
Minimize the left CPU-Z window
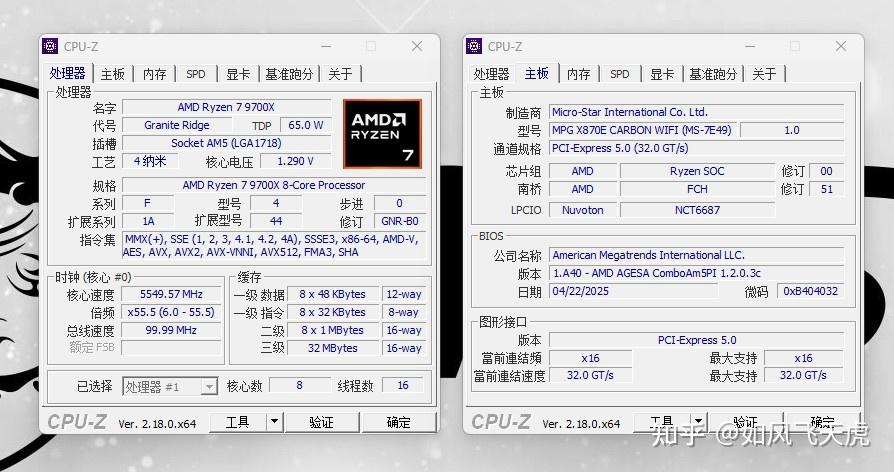point(326,46)
